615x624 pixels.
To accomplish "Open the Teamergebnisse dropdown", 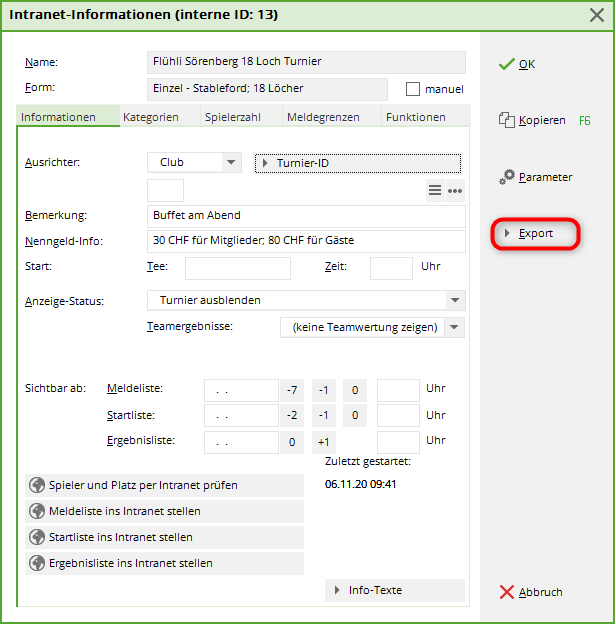I will (x=455, y=327).
